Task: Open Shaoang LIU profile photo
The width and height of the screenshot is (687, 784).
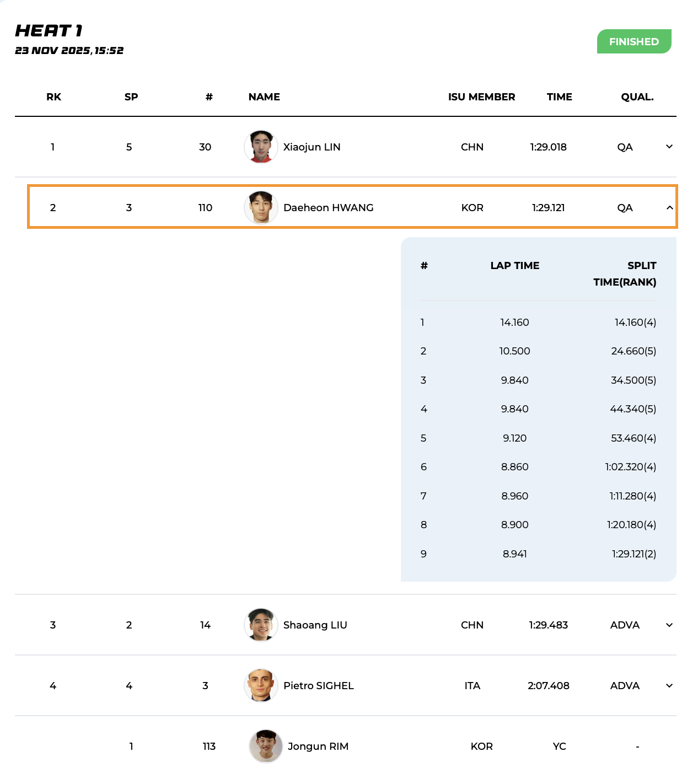Action: 261,625
